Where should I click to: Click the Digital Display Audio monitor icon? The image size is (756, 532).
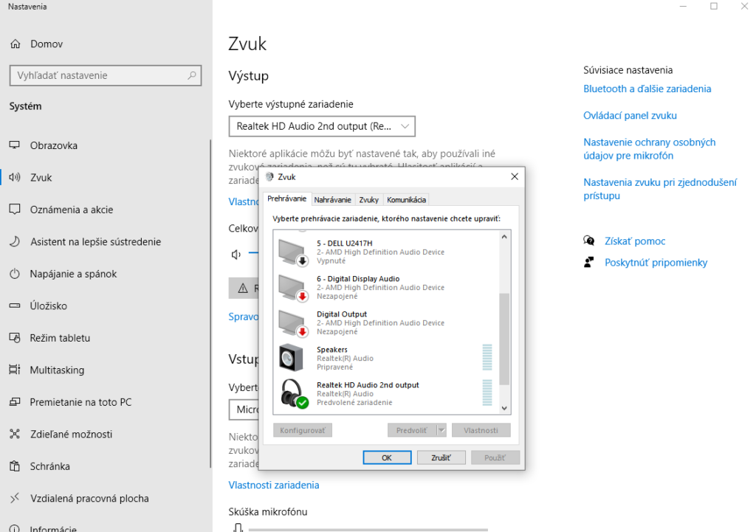pos(292,287)
